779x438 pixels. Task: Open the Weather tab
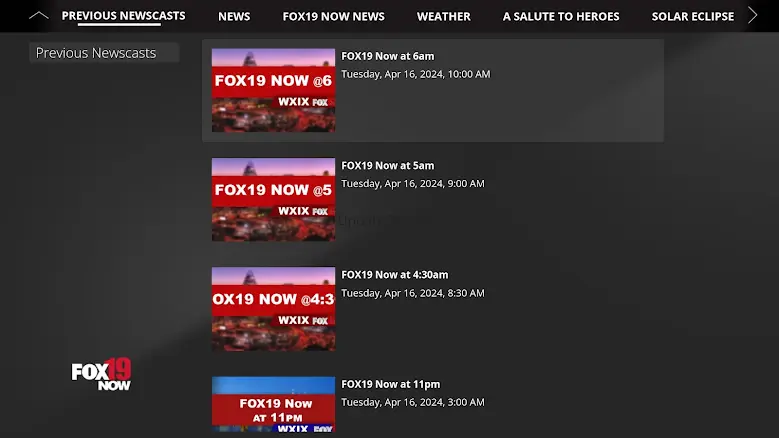[x=444, y=16]
